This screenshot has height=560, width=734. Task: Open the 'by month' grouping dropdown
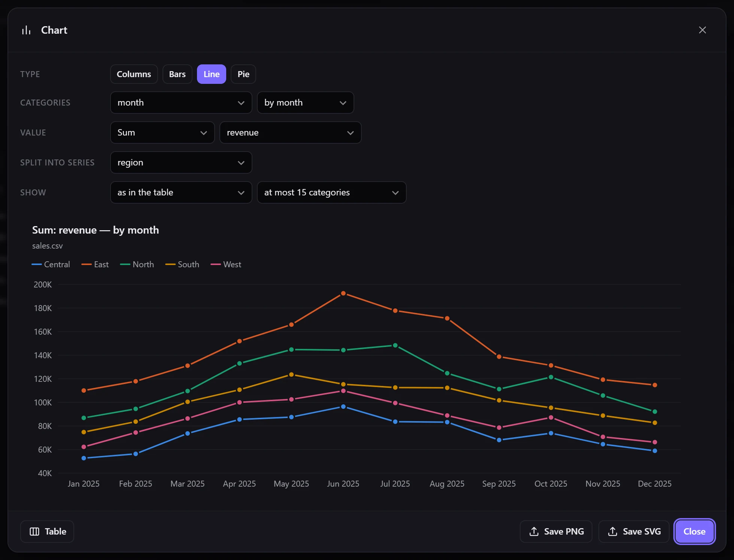point(306,103)
